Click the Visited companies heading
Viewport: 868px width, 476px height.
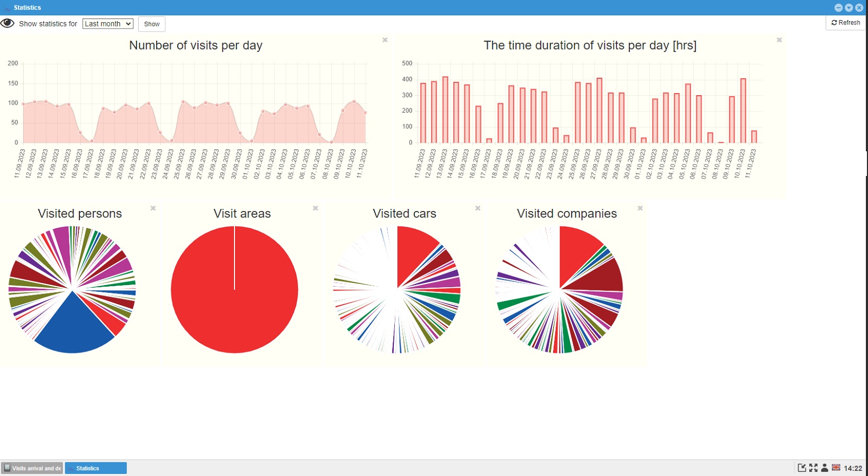567,214
